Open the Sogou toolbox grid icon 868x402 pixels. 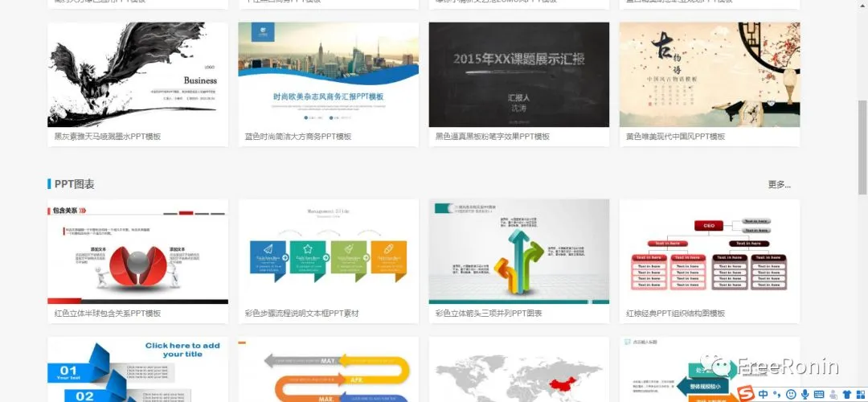(859, 394)
